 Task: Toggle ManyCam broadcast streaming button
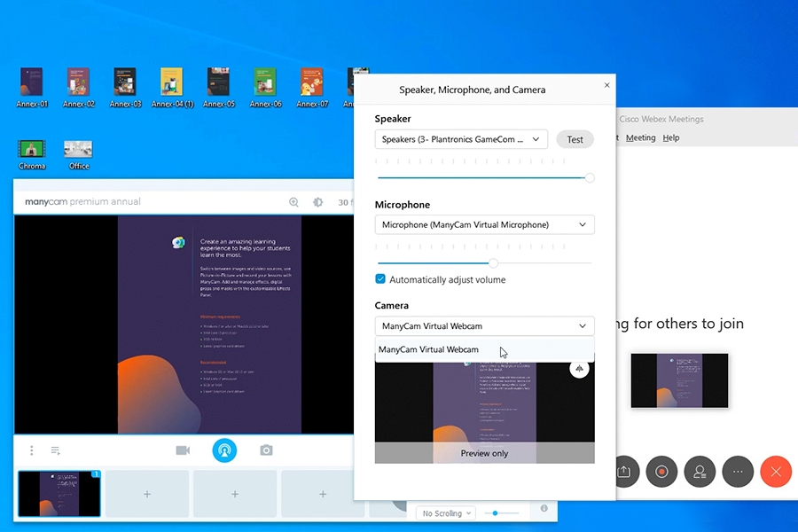[x=224, y=450]
